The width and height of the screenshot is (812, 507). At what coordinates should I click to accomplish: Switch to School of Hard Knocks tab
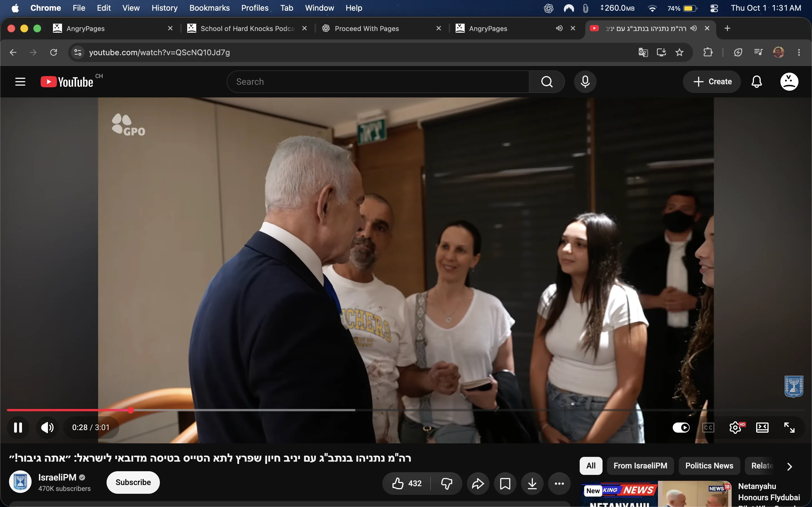click(x=247, y=28)
